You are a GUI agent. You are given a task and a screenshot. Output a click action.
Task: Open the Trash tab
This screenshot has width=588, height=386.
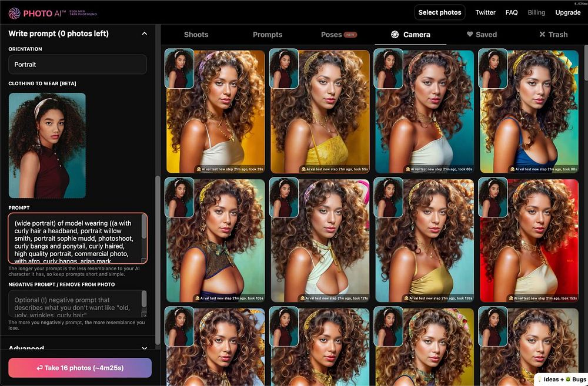coord(553,35)
